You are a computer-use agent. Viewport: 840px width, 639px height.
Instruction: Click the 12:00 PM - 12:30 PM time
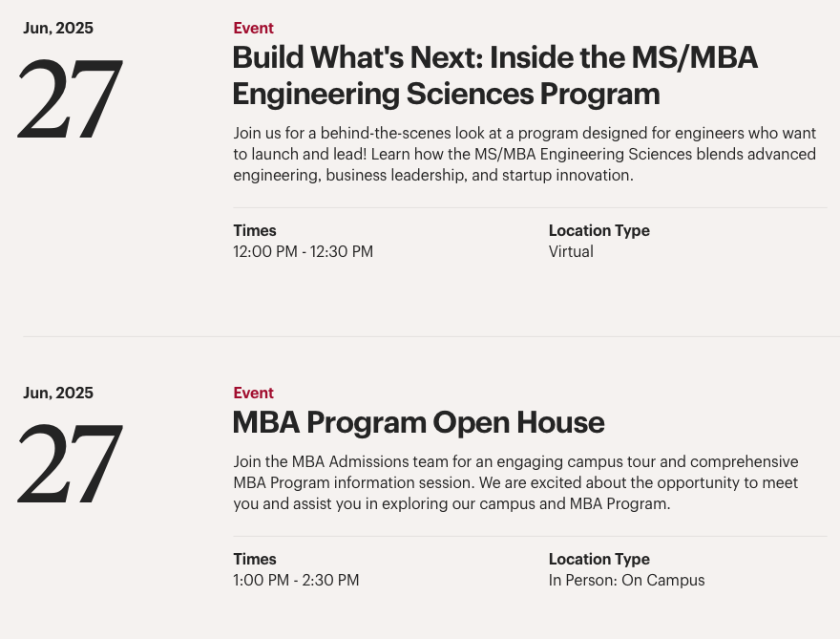click(x=304, y=251)
